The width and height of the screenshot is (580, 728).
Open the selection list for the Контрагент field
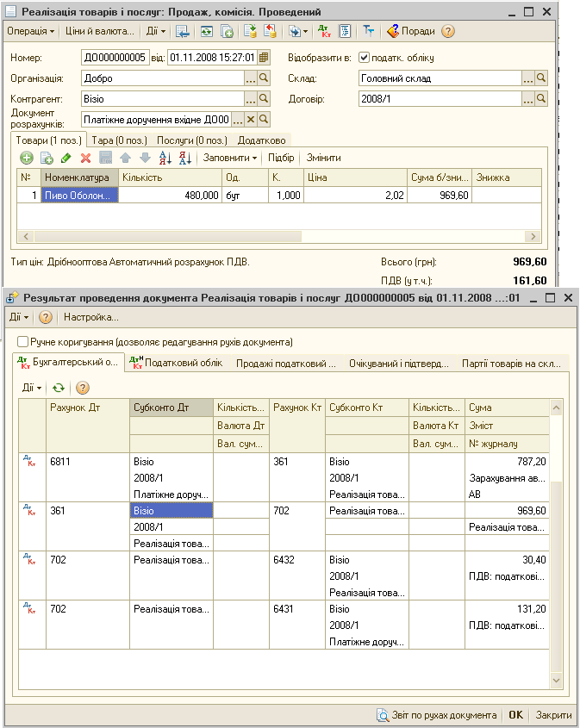coord(250,98)
